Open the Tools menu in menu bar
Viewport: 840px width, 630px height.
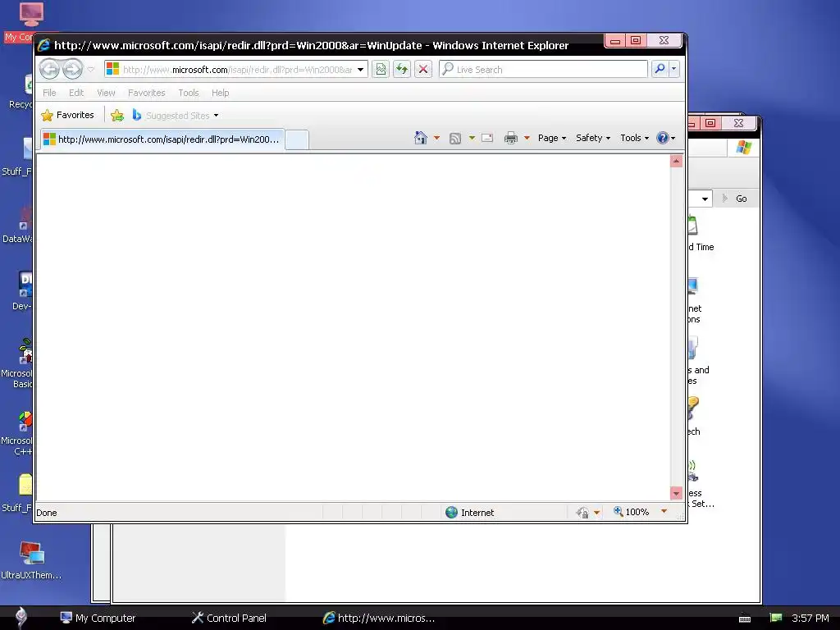pos(189,93)
